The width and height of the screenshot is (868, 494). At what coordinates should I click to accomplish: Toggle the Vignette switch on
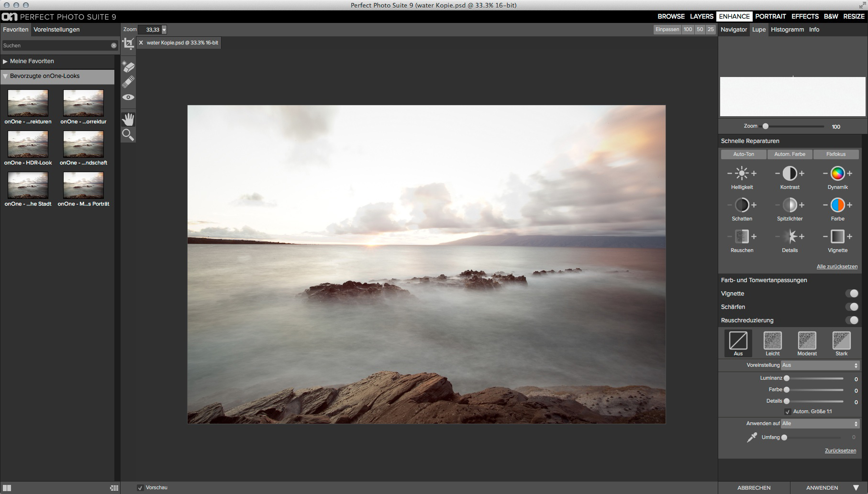(851, 294)
